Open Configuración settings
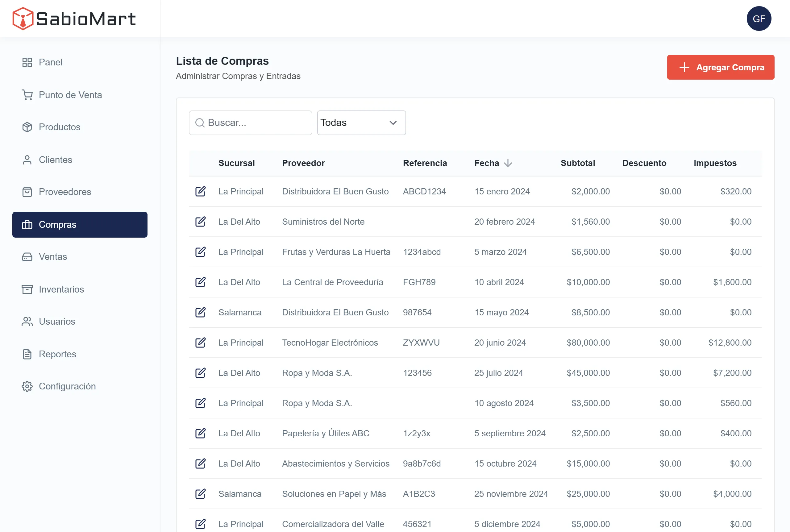The image size is (790, 532). [80, 386]
